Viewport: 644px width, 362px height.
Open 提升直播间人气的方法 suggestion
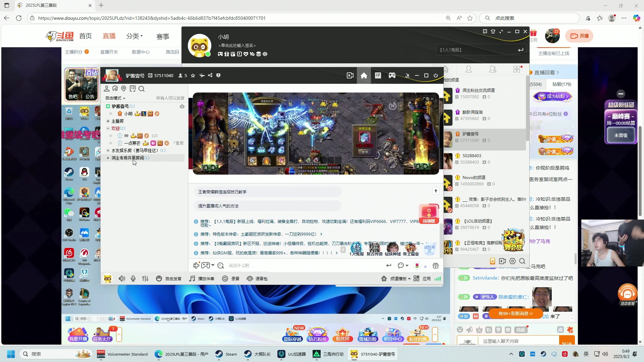(268, 206)
